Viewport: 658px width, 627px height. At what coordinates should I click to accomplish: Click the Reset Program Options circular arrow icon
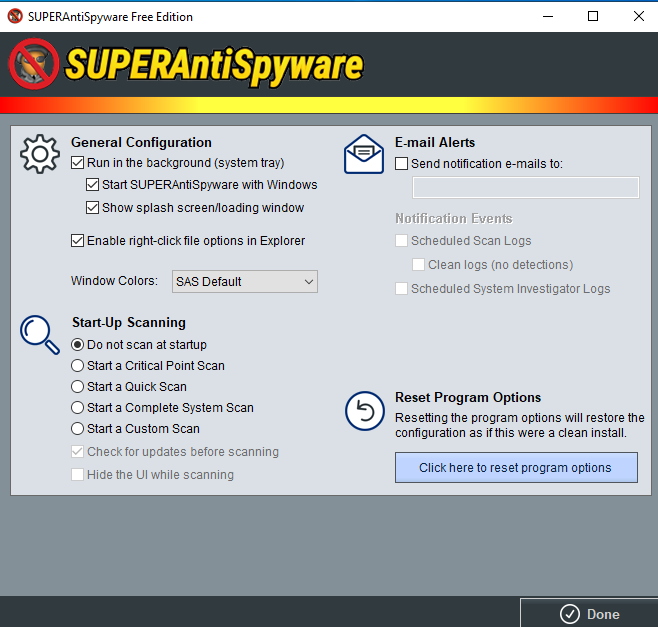[365, 411]
